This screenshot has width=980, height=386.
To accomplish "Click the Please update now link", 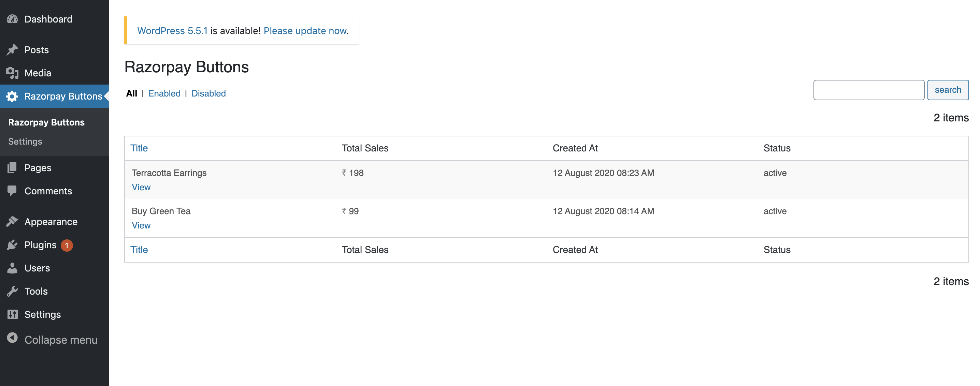I will (305, 31).
